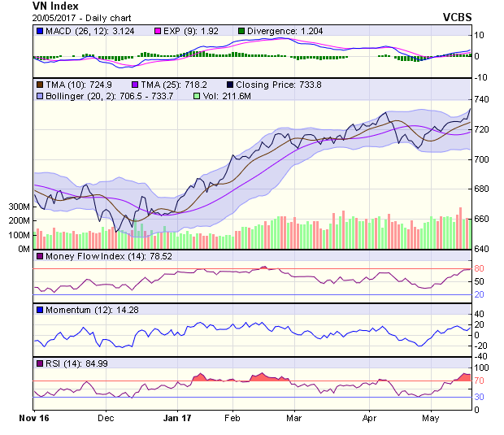Select the Jan 17 date axis label
Image resolution: width=504 pixels, height=435 pixels.
[177, 418]
